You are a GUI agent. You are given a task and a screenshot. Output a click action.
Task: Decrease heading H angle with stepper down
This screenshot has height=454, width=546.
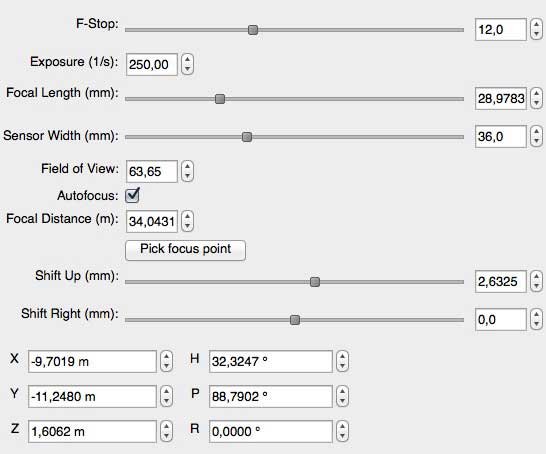pos(343,366)
